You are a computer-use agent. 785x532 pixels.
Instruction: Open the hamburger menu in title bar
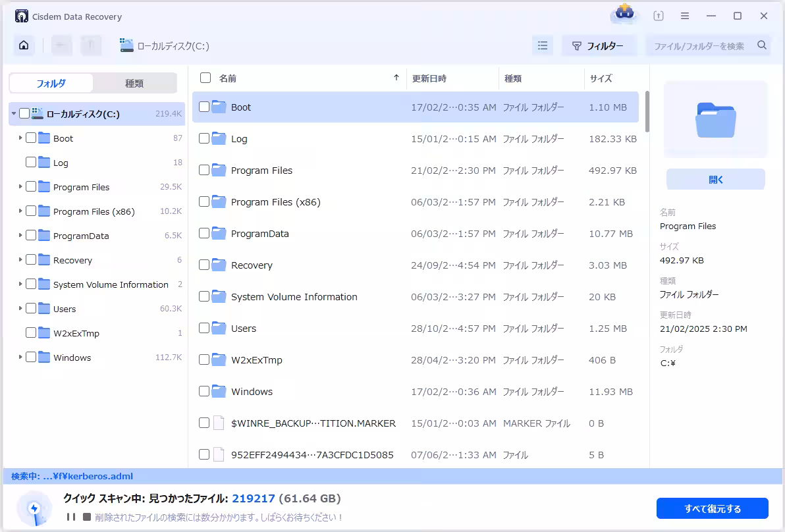(x=685, y=16)
